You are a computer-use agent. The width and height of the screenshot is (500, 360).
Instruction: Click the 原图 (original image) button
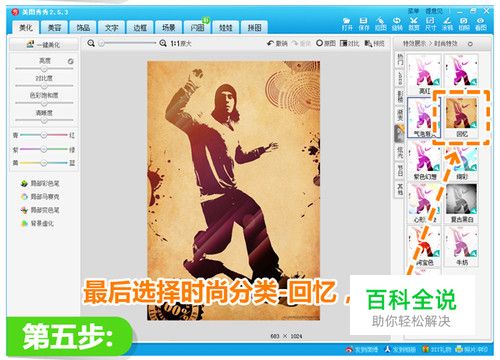pyautogui.click(x=326, y=43)
